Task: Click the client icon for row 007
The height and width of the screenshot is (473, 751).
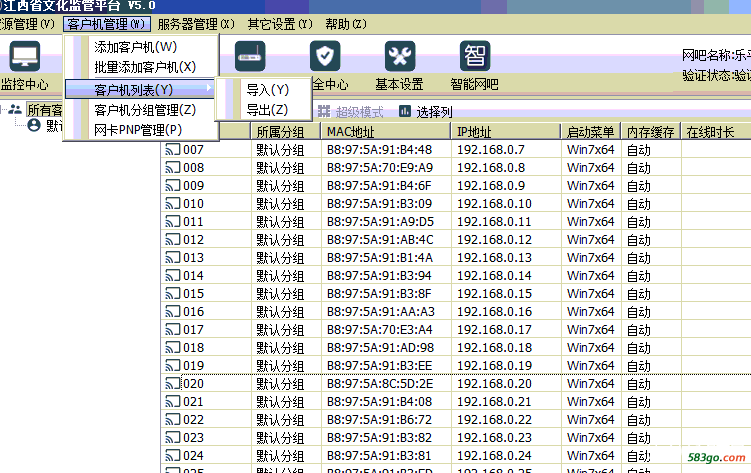Action: tap(171, 150)
